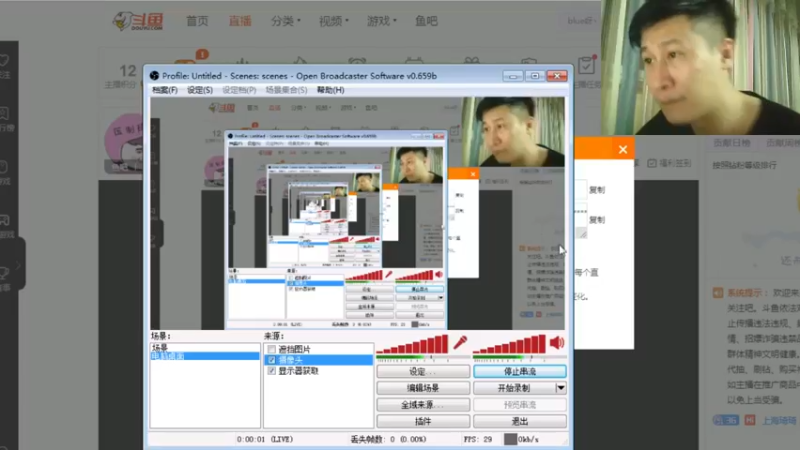Screen dimensions: 800x450
Task: Click the 编辑场景 button
Action: click(x=423, y=388)
